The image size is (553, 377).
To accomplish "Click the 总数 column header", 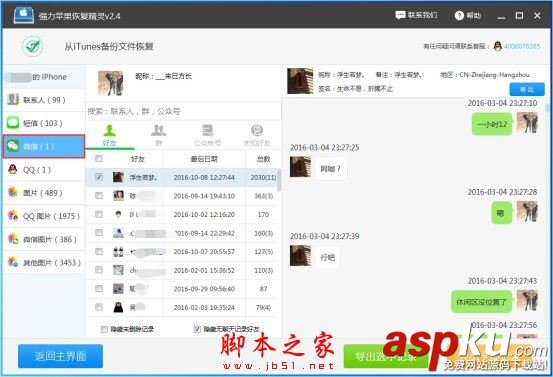I will 263,159.
